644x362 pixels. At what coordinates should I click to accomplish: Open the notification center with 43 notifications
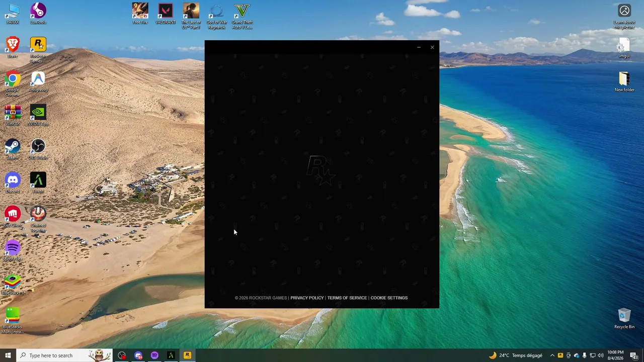click(634, 355)
